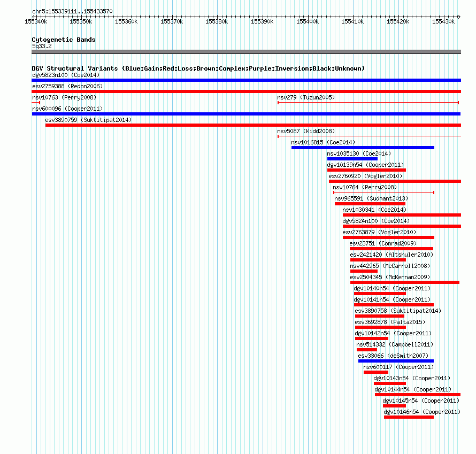This screenshot has height=454, width=476.
Task: Select esv33066 (deSmith2007) gain label
Action: coord(393,356)
